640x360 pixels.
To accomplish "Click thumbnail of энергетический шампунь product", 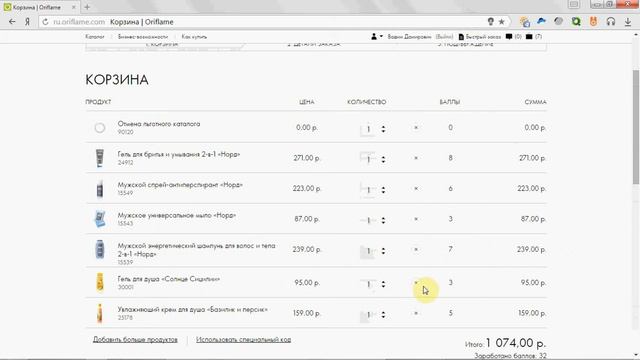I will point(100,249).
